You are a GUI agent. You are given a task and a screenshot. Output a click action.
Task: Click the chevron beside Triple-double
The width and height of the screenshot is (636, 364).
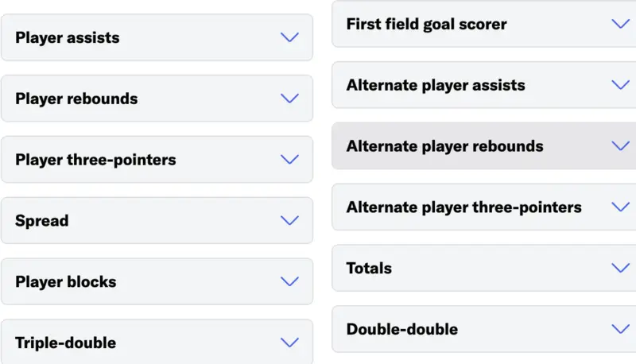click(x=289, y=343)
